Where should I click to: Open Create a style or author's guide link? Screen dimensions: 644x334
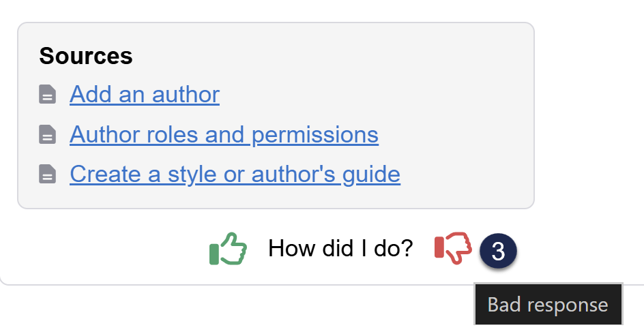pos(235,174)
